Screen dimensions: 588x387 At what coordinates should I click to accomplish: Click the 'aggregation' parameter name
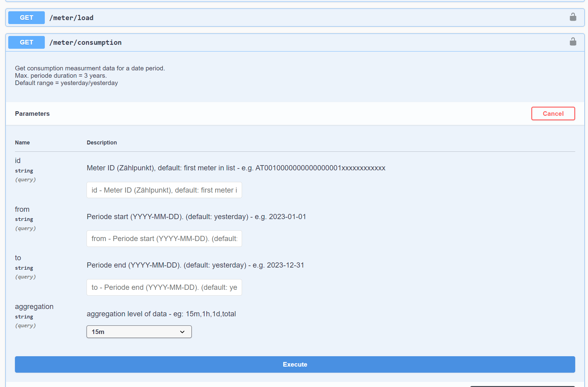click(x=34, y=307)
